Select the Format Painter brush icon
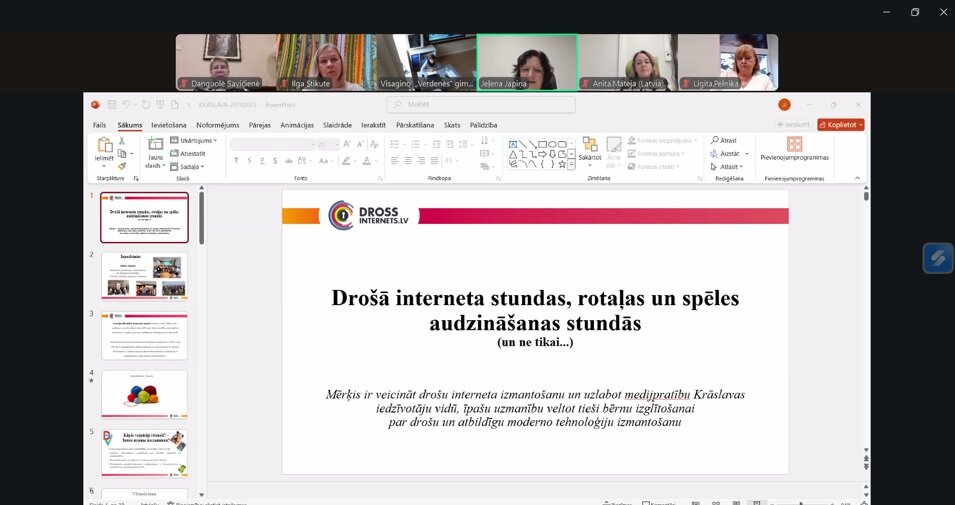 click(x=123, y=166)
